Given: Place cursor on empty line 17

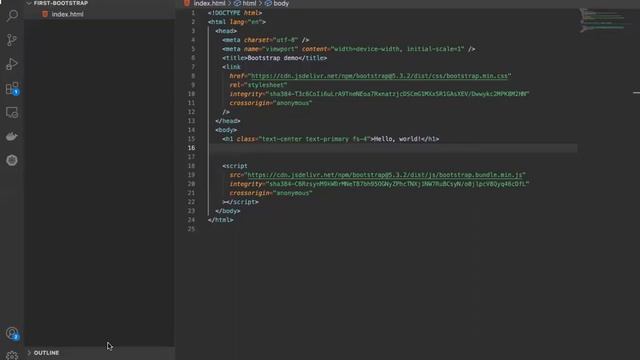Looking at the screenshot, I should (x=392, y=157).
